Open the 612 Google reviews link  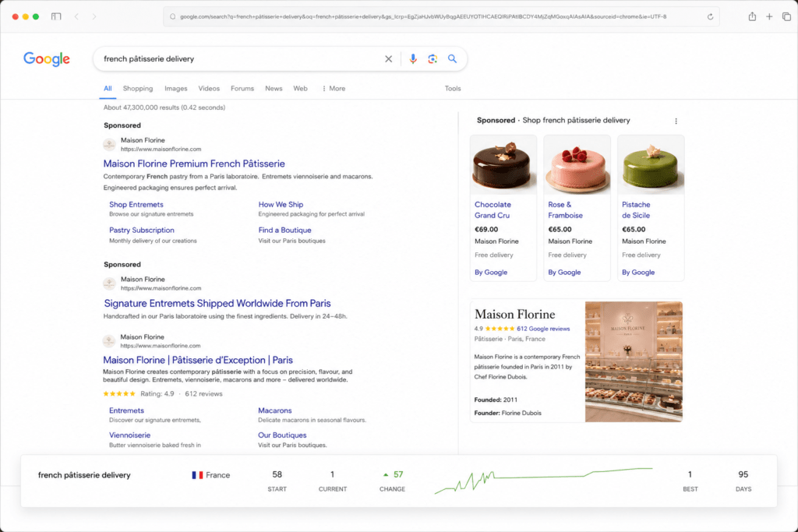(543, 329)
